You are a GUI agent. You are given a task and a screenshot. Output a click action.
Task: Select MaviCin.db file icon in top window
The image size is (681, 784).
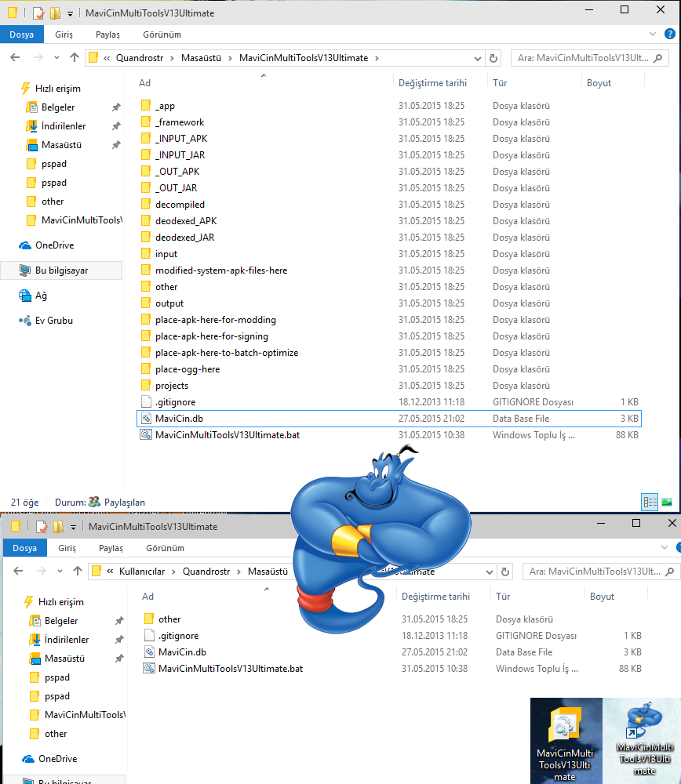click(146, 419)
